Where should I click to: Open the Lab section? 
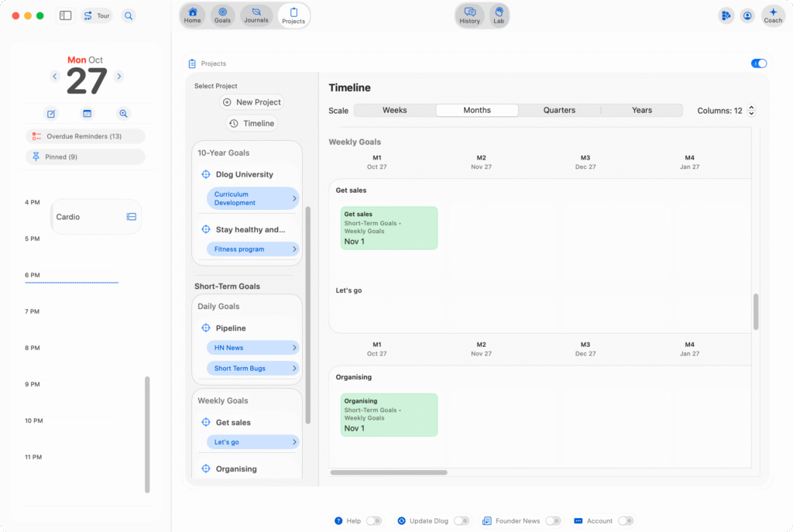(x=499, y=15)
